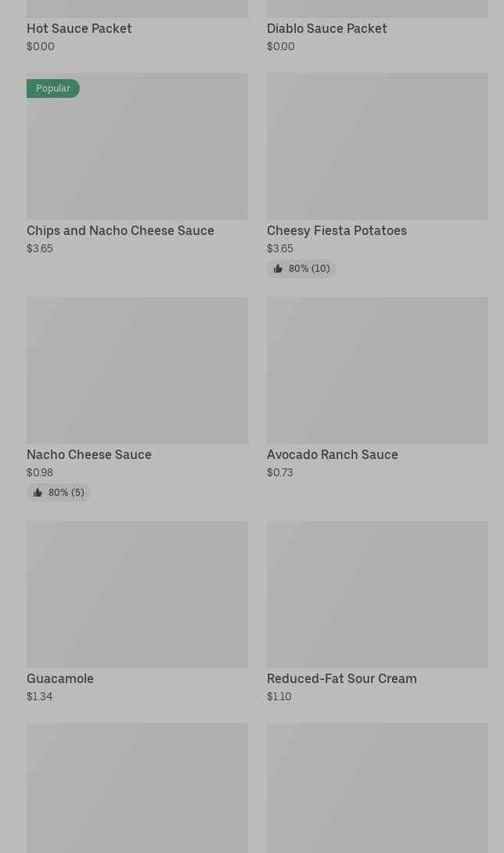The height and width of the screenshot is (853, 504).
Task: Click the Cheesy Fiesta Potatoes name
Action: pyautogui.click(x=337, y=230)
